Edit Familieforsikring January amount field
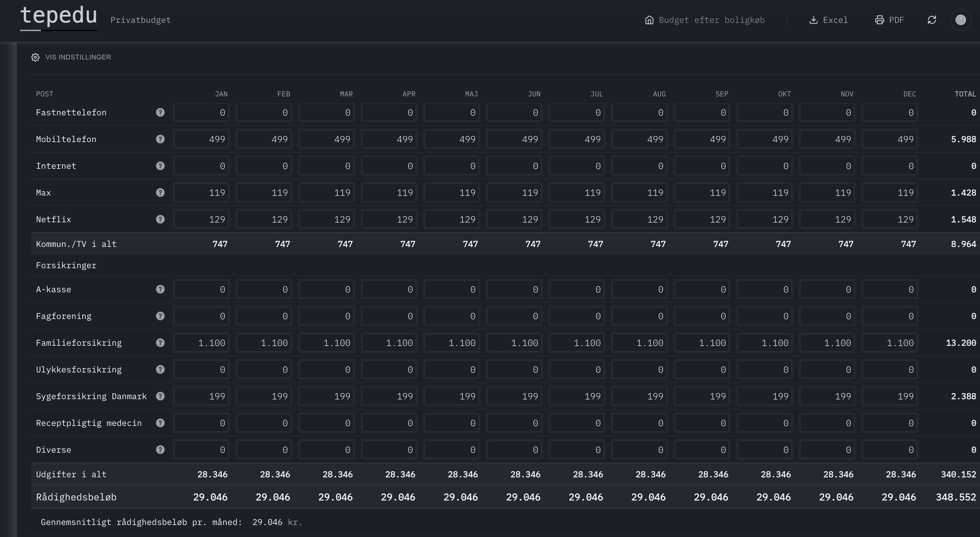Image resolution: width=980 pixels, height=537 pixels. click(x=201, y=342)
